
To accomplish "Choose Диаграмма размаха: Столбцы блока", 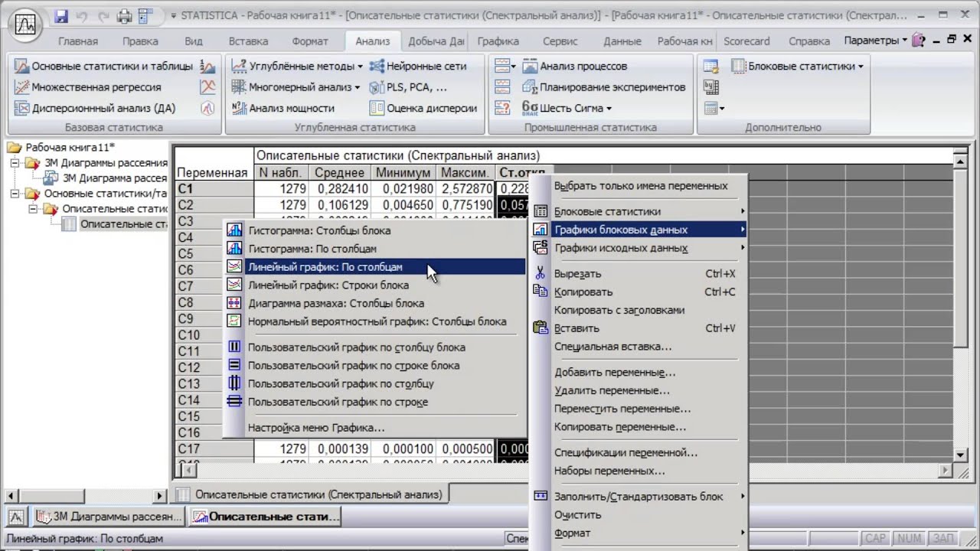I will click(335, 303).
